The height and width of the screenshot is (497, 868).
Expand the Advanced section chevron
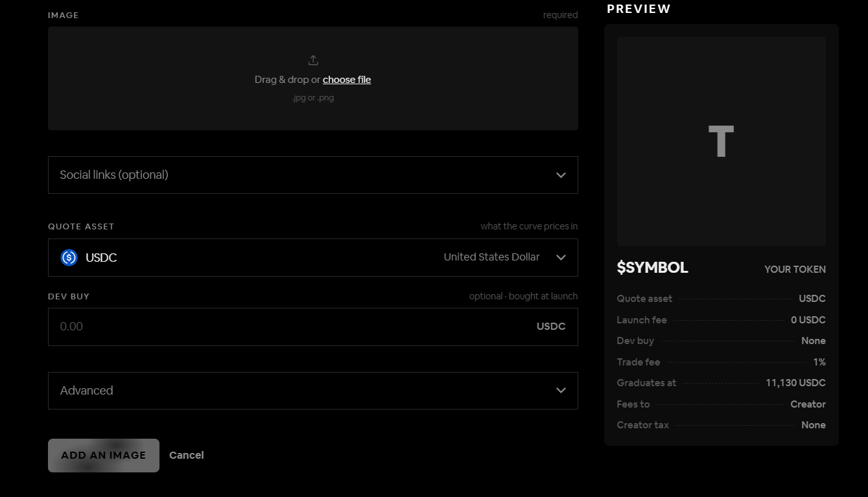point(561,390)
